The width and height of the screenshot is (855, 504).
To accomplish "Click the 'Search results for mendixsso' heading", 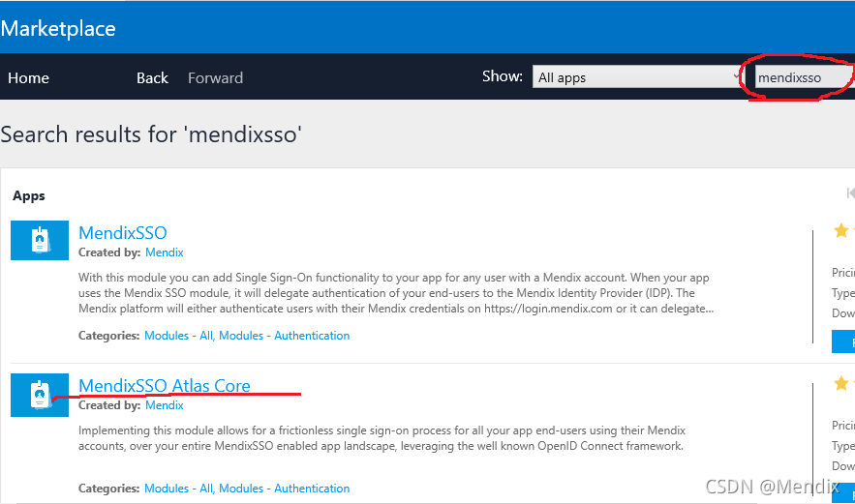I will pyautogui.click(x=151, y=134).
